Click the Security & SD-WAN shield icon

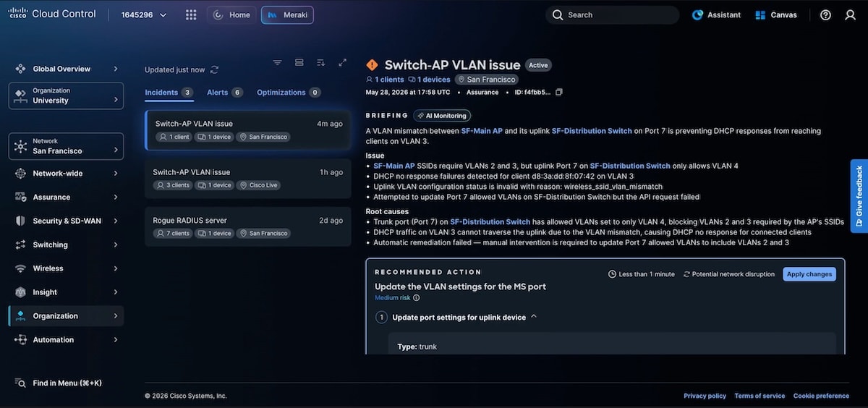tap(20, 221)
